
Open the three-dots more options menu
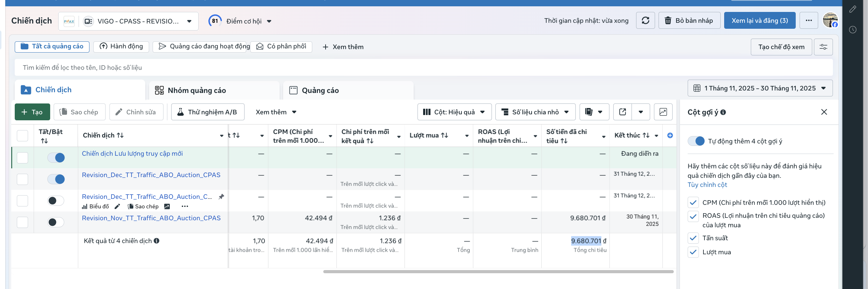click(x=809, y=21)
